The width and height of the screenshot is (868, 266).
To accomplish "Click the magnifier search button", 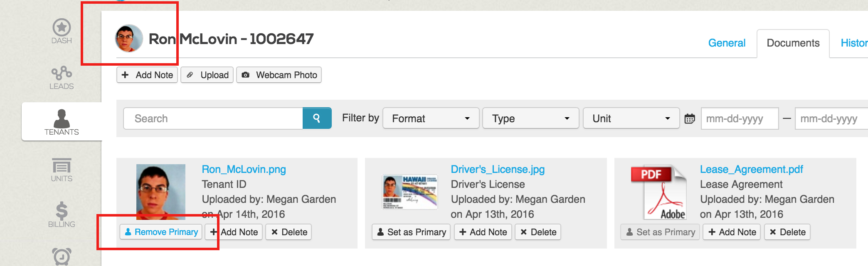I will [317, 118].
